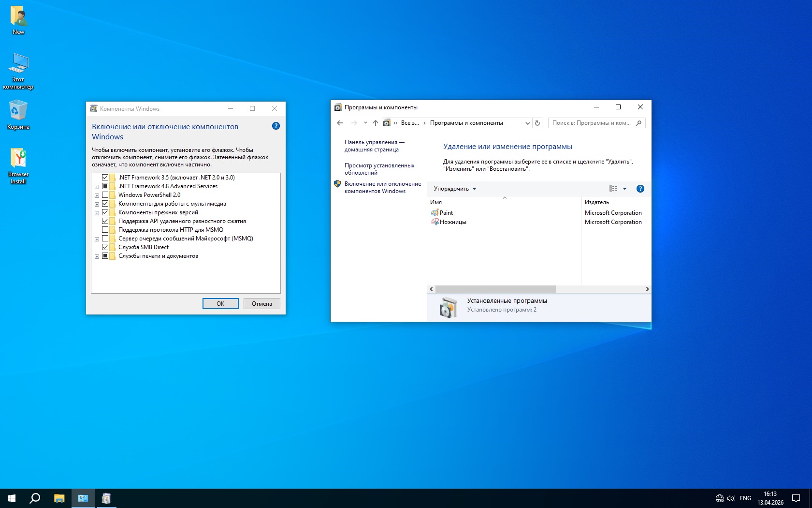The image size is (812, 508).
Task: Click the horizontal scrollbar in programs list
Action: tap(495, 289)
